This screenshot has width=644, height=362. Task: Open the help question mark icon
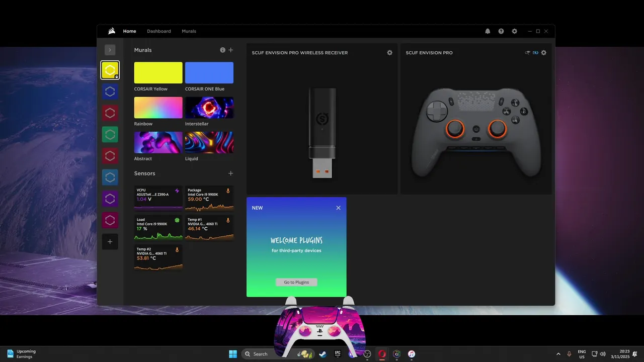(x=501, y=31)
